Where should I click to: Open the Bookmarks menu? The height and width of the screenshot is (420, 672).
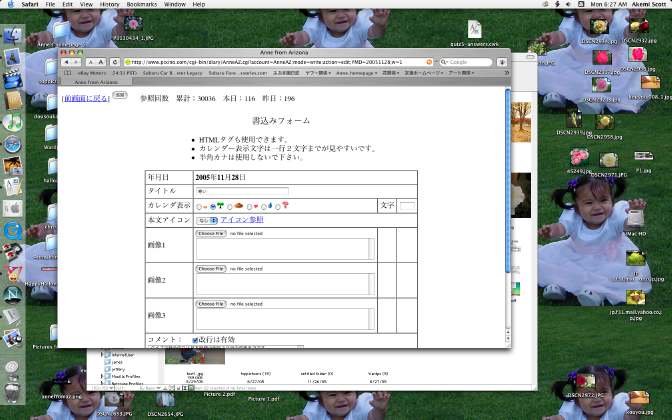(x=141, y=4)
